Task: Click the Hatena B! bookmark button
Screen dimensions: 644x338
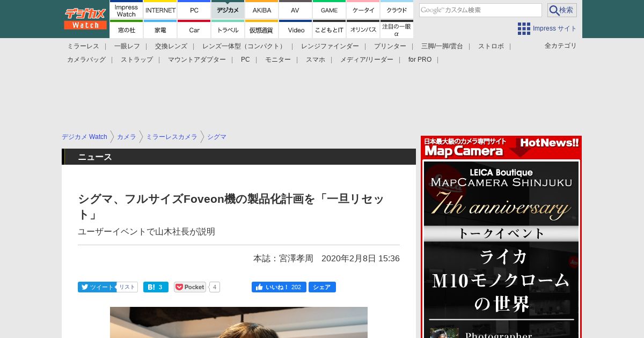Action: coord(156,287)
